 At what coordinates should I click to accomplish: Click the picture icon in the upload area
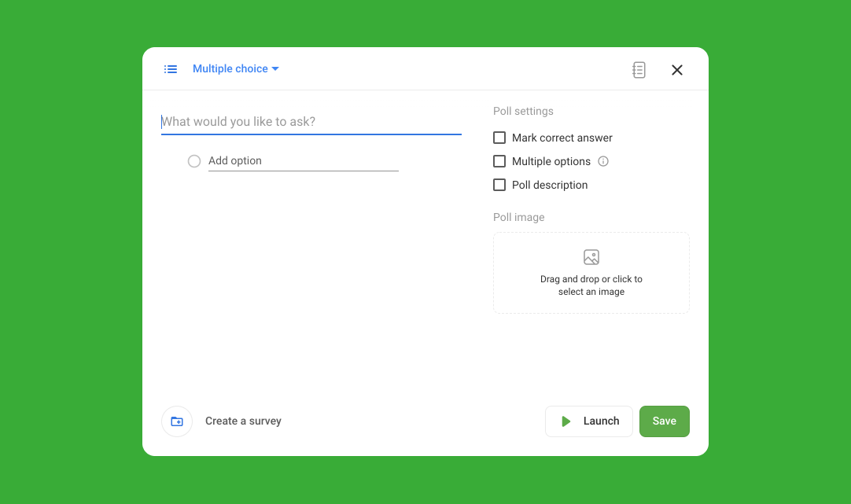[x=591, y=257]
